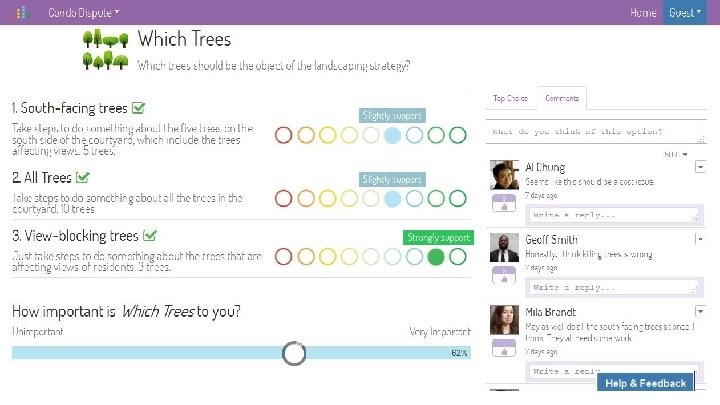Like Mila Brandt's comment

tap(502, 348)
